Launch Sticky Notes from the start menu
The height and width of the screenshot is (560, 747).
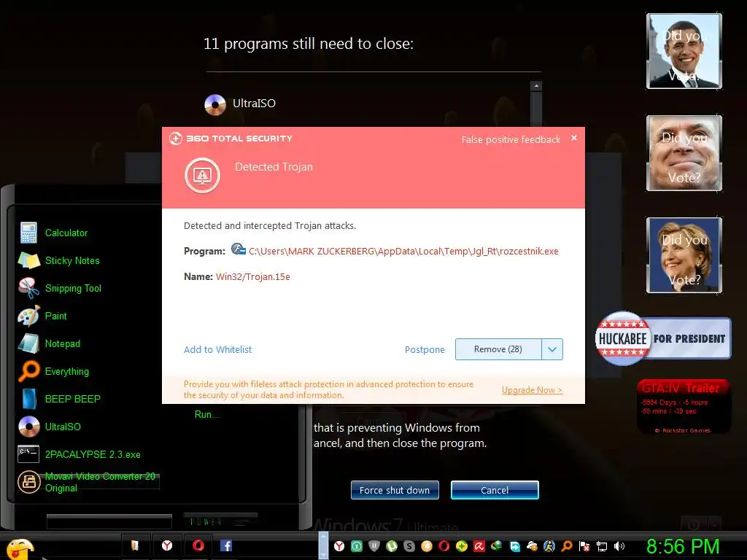(59, 260)
